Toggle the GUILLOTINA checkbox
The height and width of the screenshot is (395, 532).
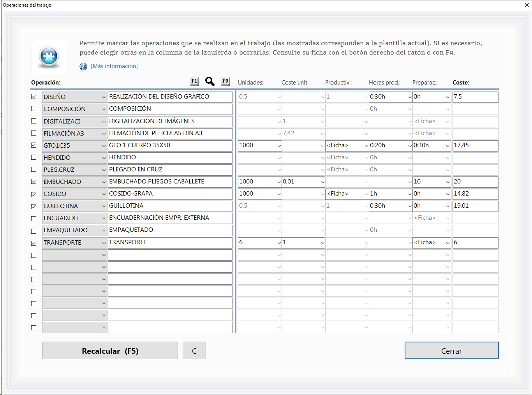34,206
